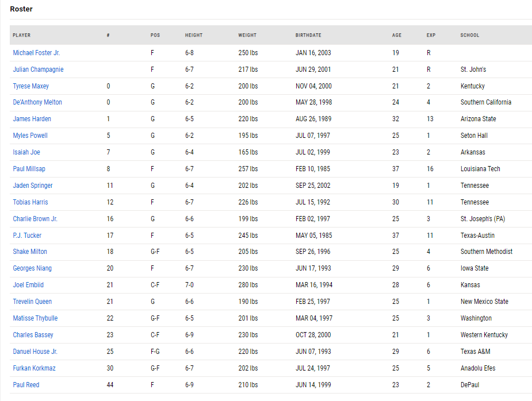Open De'Anthony Melton profile link
This screenshot has height=401, width=532.
37,102
